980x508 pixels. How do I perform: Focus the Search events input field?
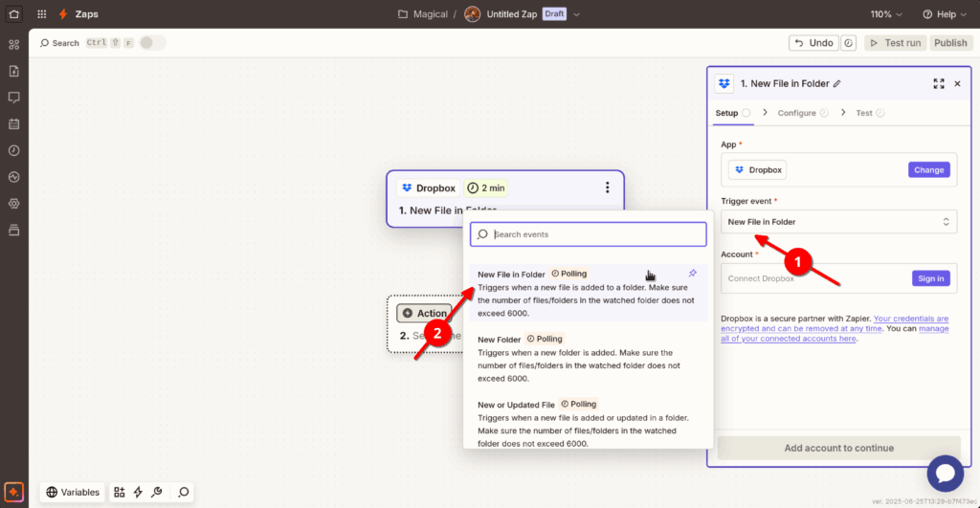(x=589, y=234)
